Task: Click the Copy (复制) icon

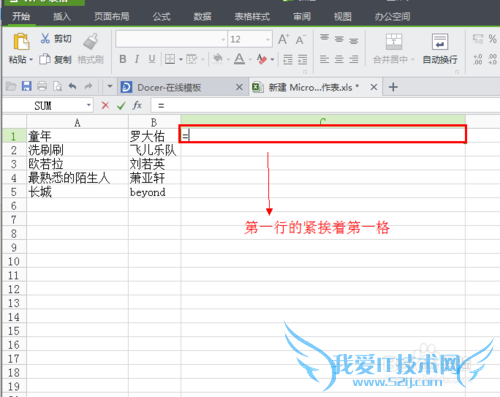Action: 44,59
